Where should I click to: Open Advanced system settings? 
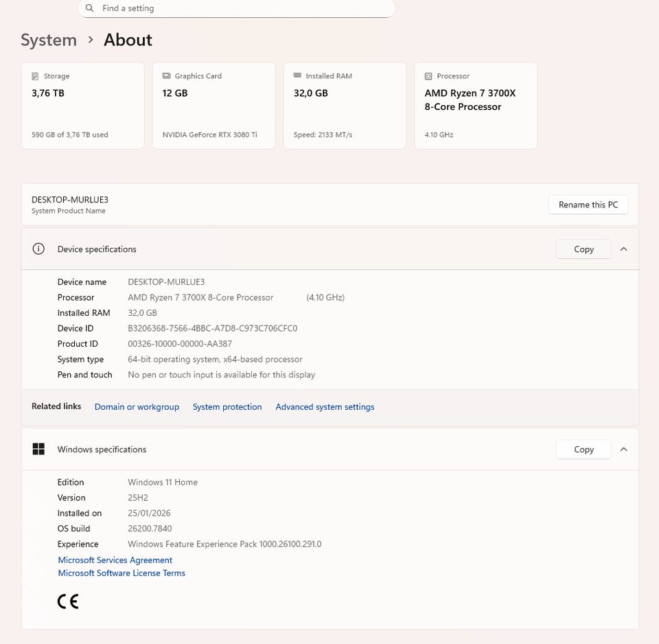pos(325,406)
